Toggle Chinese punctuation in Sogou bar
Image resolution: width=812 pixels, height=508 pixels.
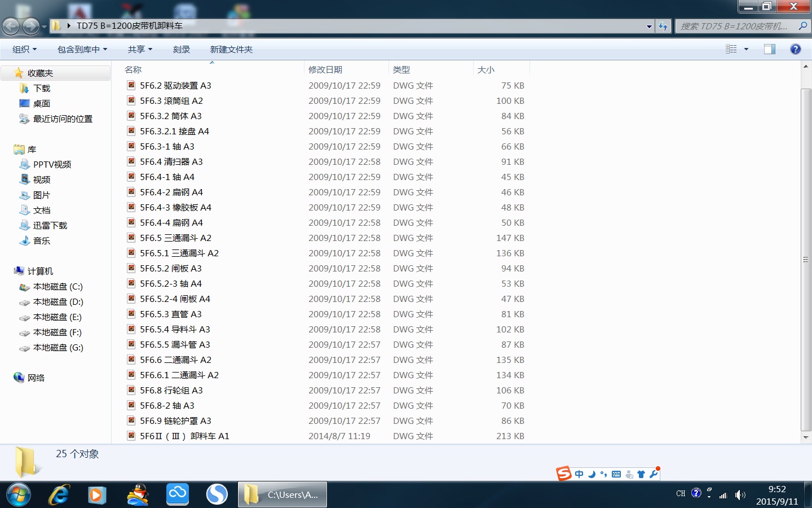604,474
